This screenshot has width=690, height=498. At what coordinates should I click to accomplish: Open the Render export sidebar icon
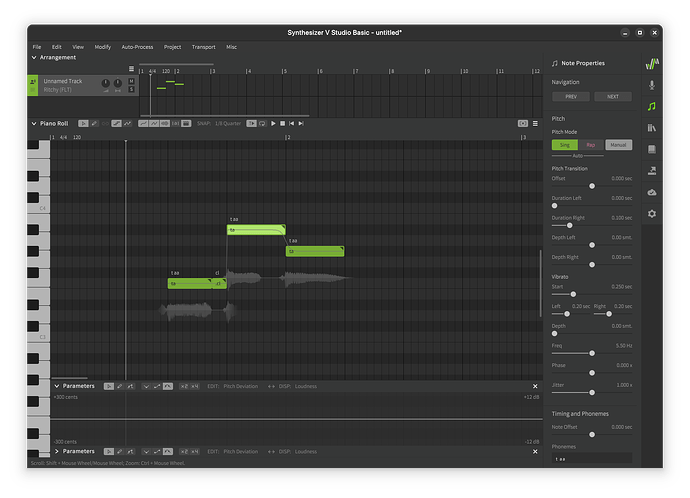(x=652, y=171)
